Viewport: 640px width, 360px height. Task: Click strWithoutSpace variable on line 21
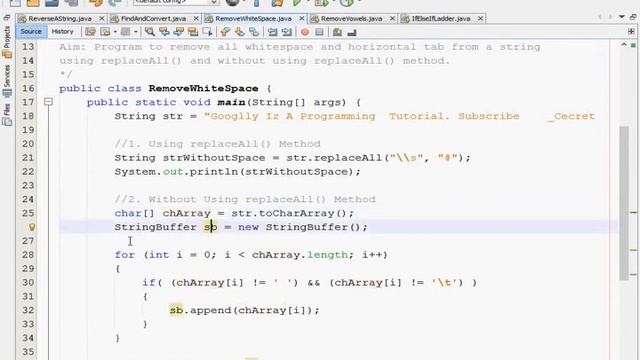click(x=214, y=158)
